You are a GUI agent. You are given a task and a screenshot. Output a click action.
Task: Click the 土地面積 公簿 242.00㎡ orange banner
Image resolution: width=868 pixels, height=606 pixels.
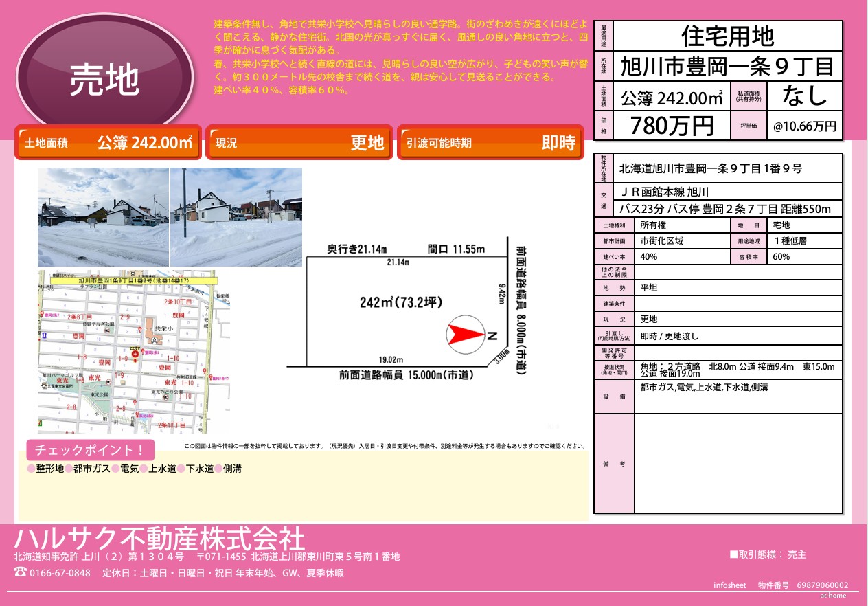[x=108, y=143]
